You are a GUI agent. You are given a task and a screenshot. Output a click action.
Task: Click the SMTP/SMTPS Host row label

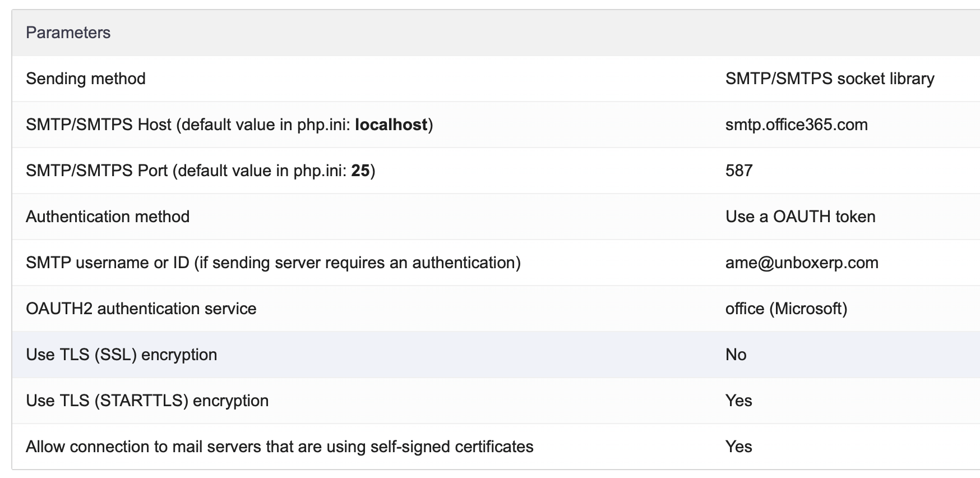(x=99, y=125)
